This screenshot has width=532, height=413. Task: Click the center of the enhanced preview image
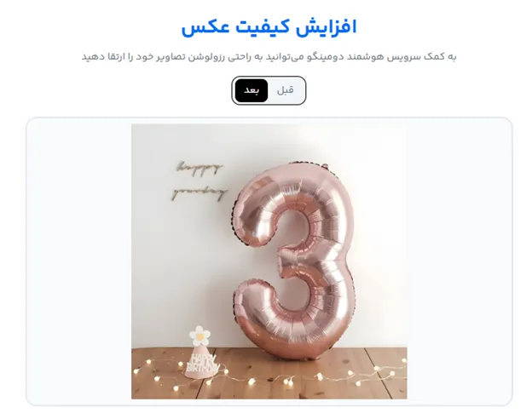click(269, 261)
